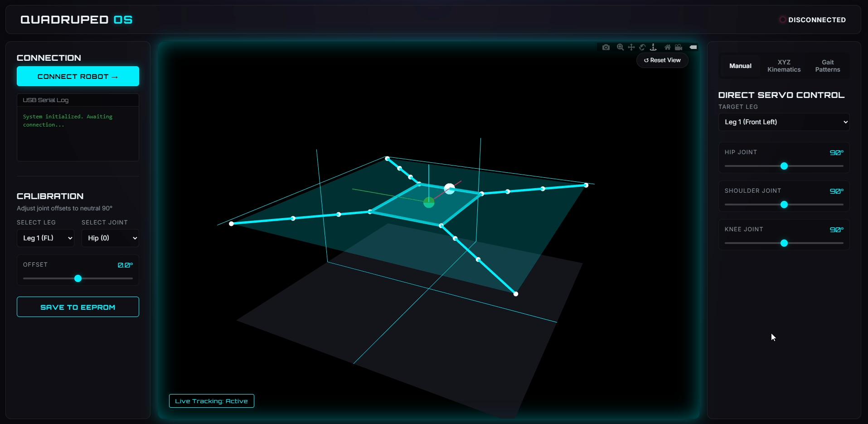Viewport: 868px width, 424px height.
Task: Click the QUADRUPED OS title
Action: coord(77,20)
